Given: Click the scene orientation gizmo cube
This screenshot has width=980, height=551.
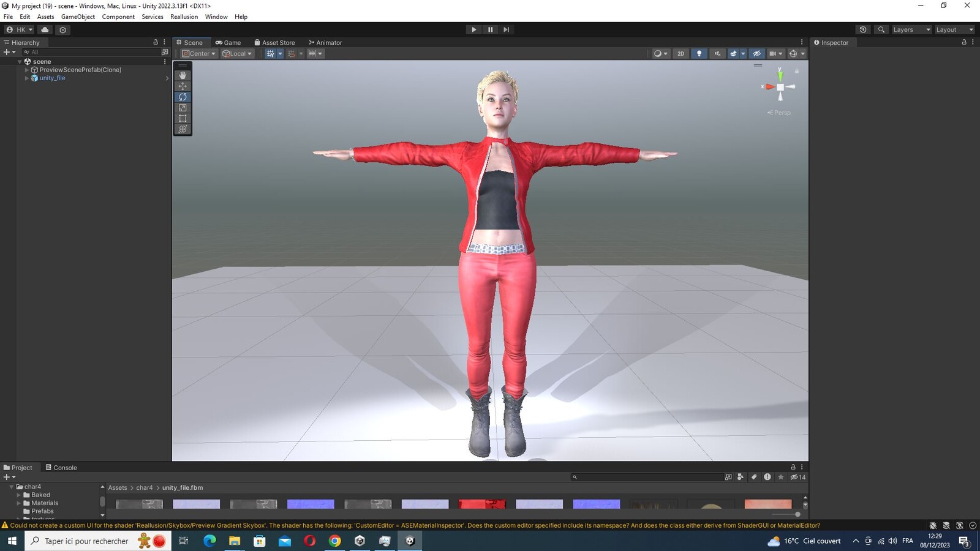Looking at the screenshot, I should (780, 87).
